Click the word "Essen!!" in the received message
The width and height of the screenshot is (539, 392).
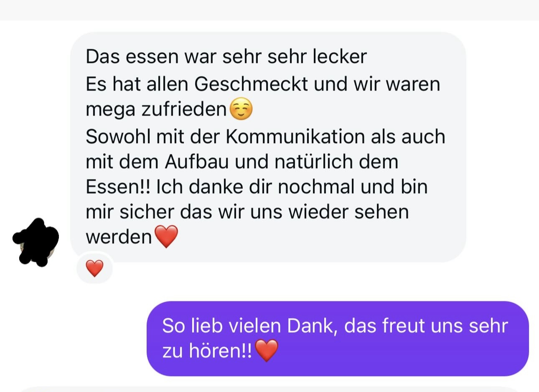[118, 187]
